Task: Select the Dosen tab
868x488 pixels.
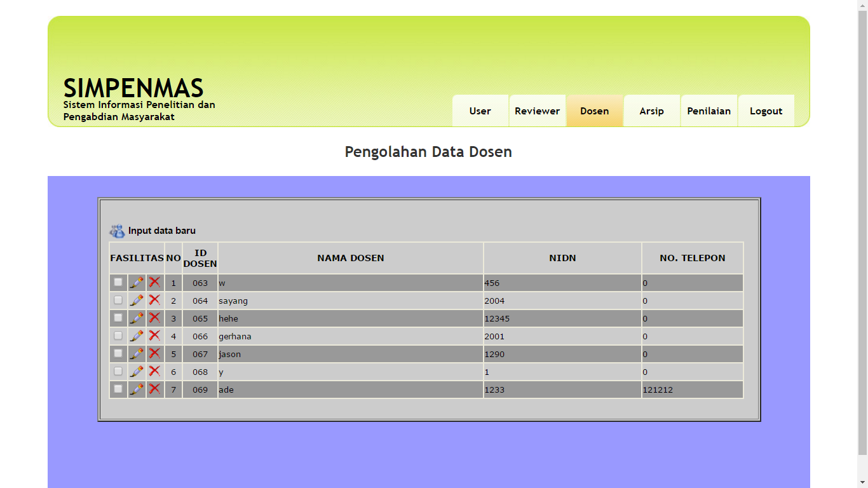Action: [x=595, y=111]
